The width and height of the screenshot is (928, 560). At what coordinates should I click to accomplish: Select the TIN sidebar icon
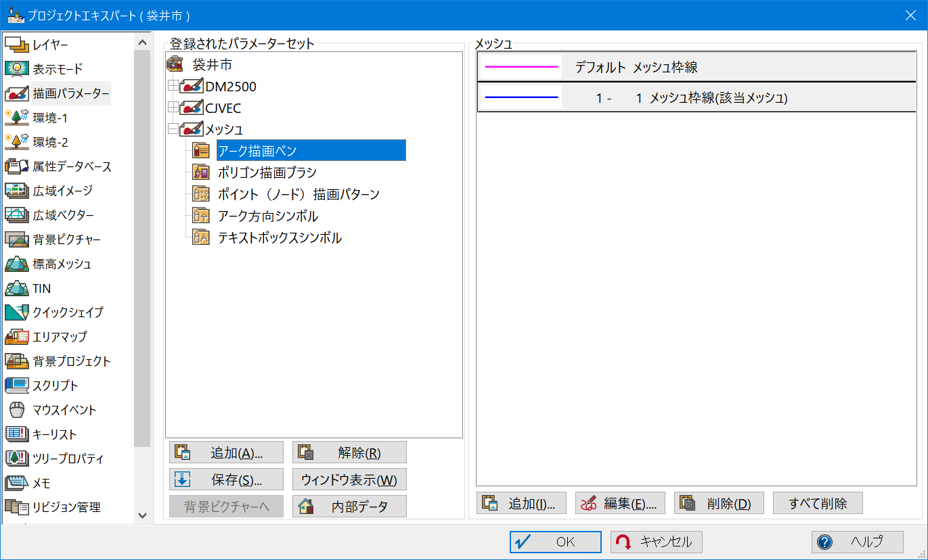coord(16,288)
